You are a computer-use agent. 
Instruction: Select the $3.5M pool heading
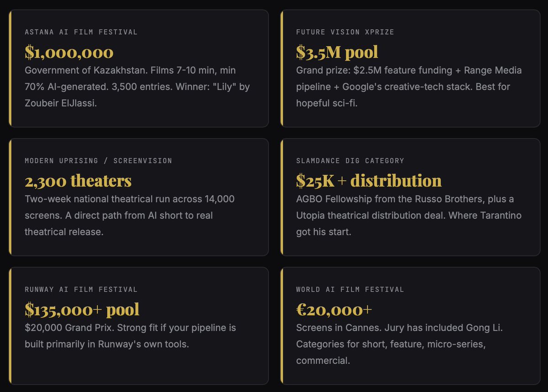click(337, 52)
